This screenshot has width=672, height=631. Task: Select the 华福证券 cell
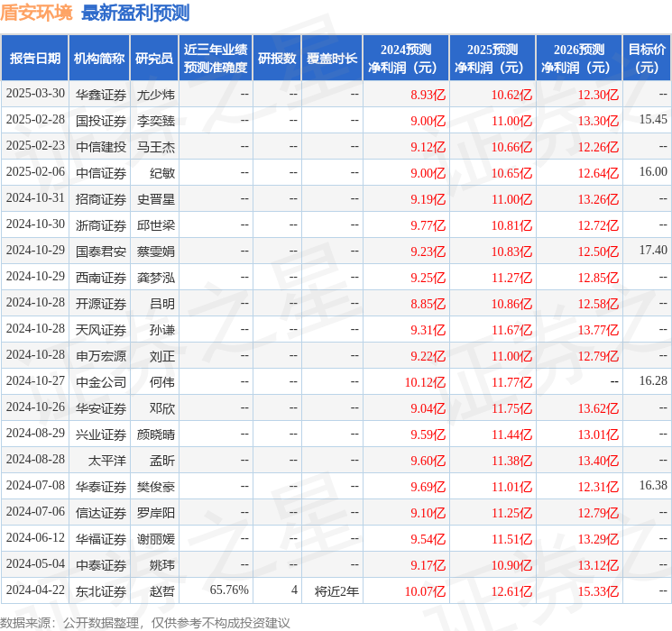pyautogui.click(x=101, y=538)
